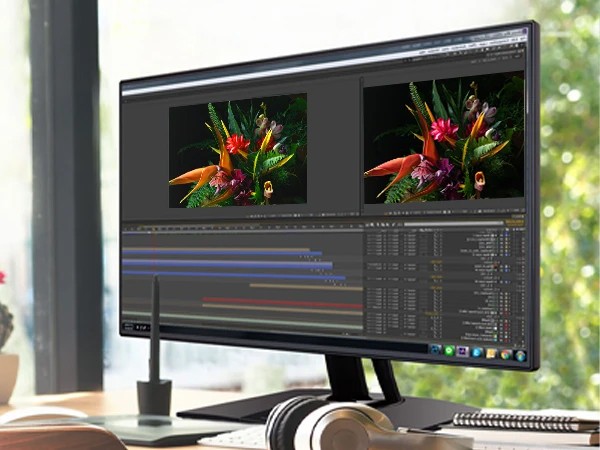Open Google Chrome from the taskbar

pyautogui.click(x=506, y=354)
